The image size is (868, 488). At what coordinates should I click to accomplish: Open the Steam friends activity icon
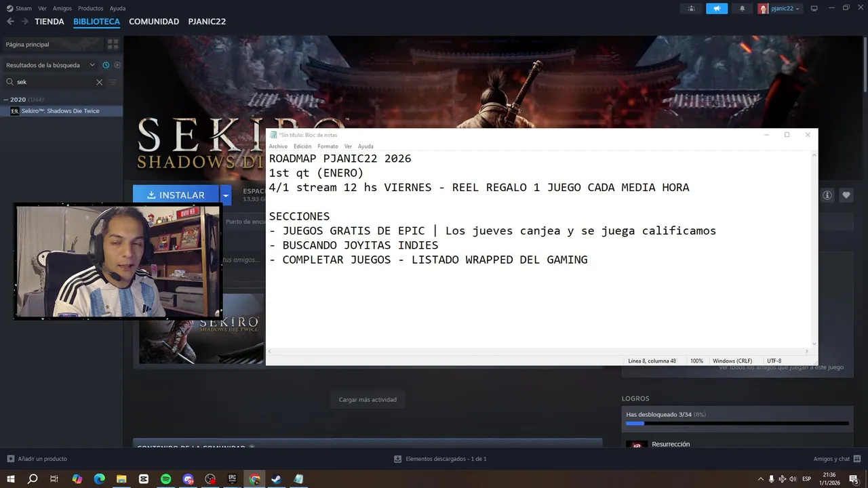pyautogui.click(x=691, y=8)
